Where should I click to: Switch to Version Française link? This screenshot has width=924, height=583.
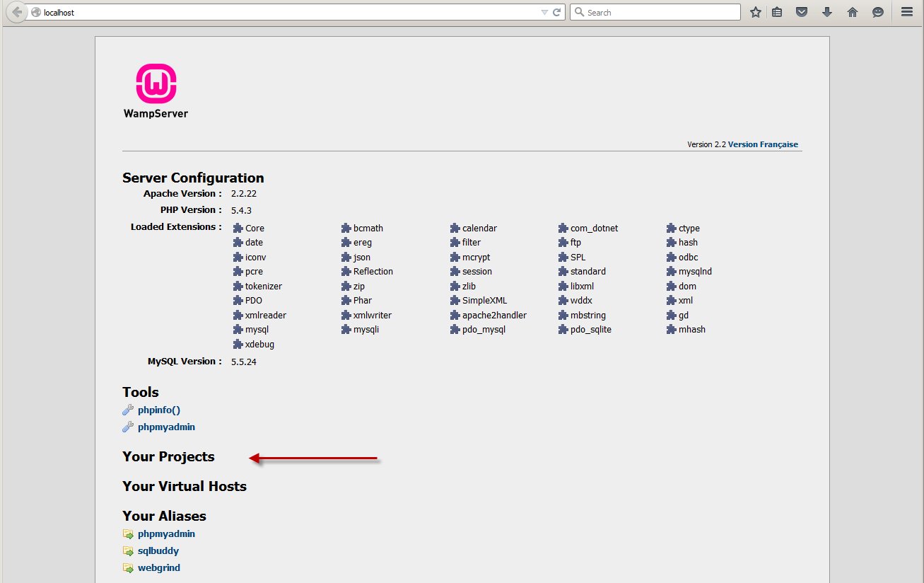[763, 144]
